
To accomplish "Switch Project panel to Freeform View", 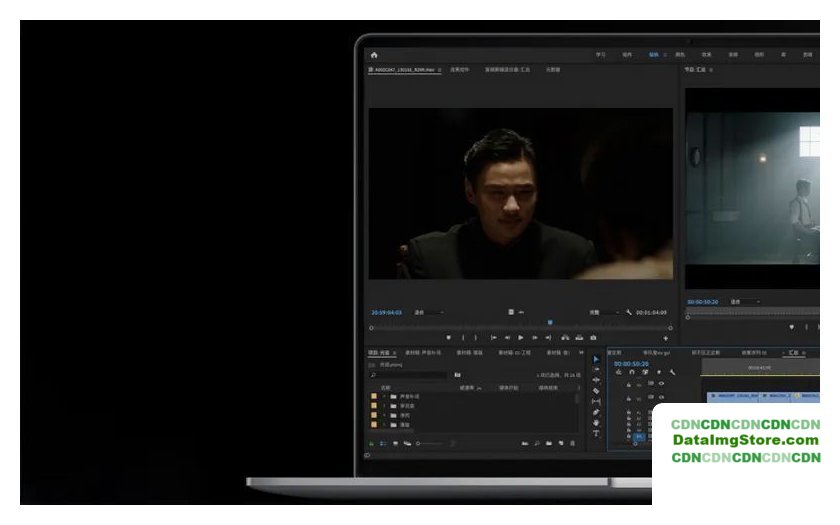I will [x=407, y=444].
